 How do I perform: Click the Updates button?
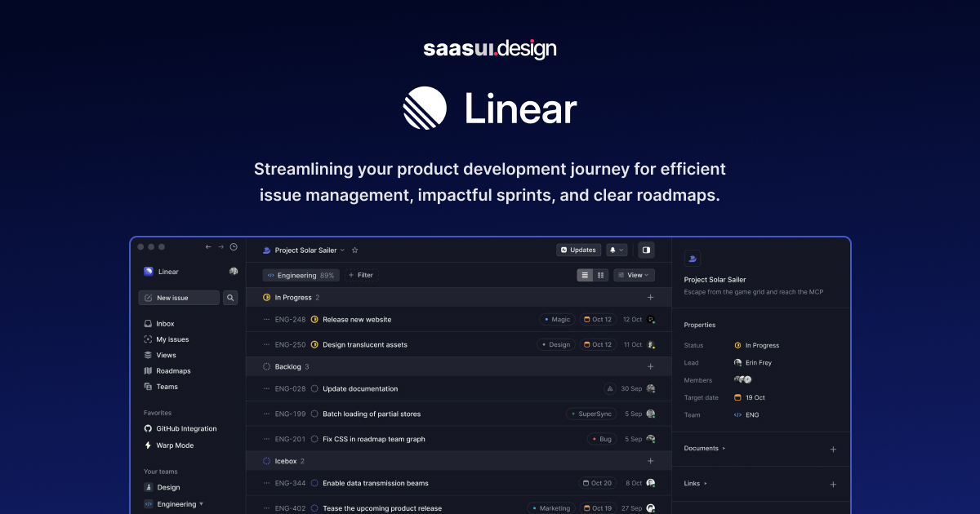[578, 250]
